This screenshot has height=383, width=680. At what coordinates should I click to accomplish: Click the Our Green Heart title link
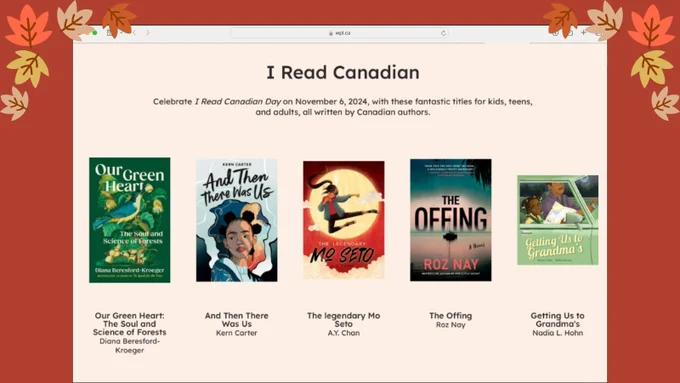click(x=130, y=324)
